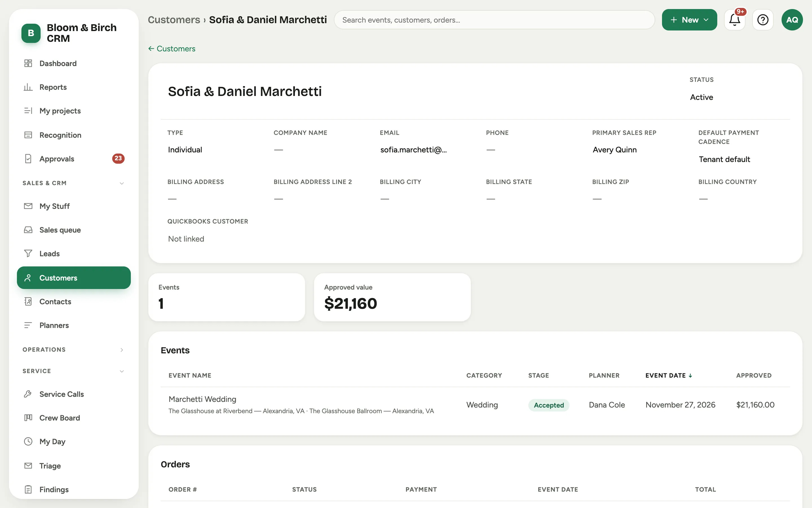812x508 pixels.
Task: Select the Triage mail icon
Action: point(28,465)
